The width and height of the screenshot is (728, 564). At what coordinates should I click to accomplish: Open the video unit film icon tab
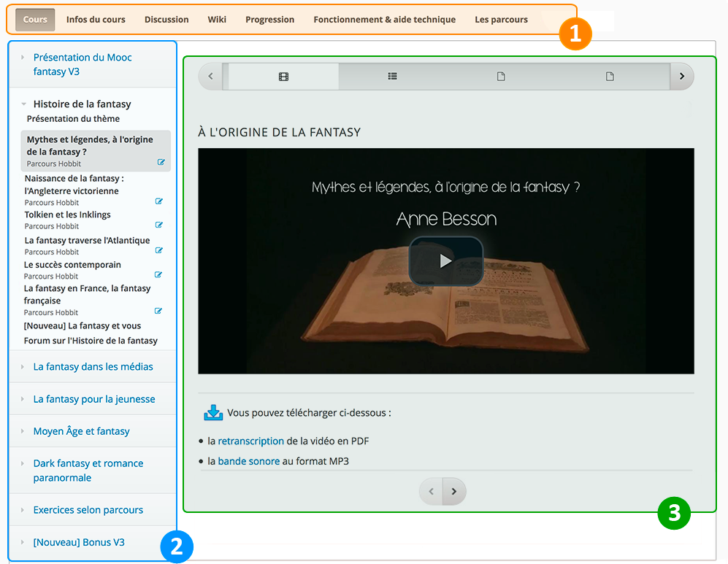tap(283, 77)
